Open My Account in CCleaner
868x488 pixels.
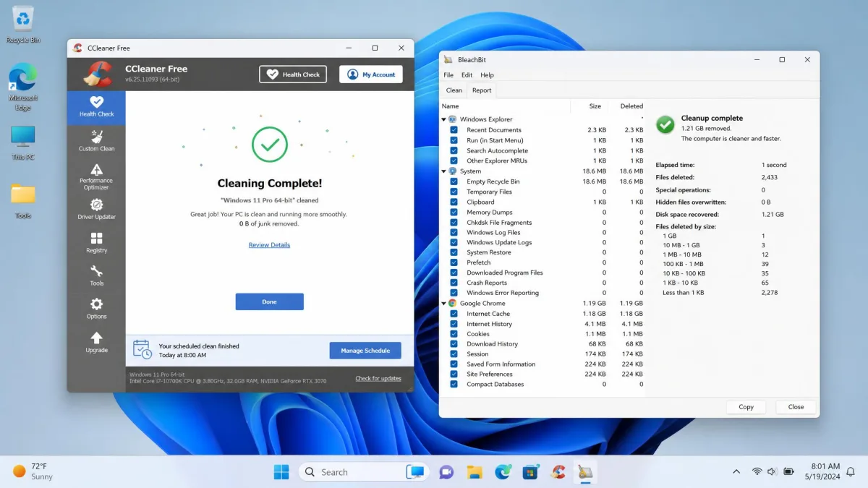(371, 74)
